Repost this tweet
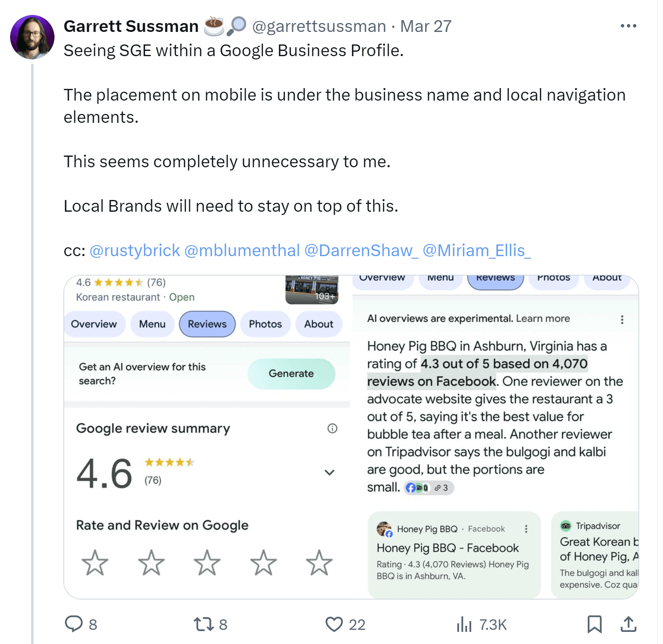The height and width of the screenshot is (644, 663). (x=204, y=625)
